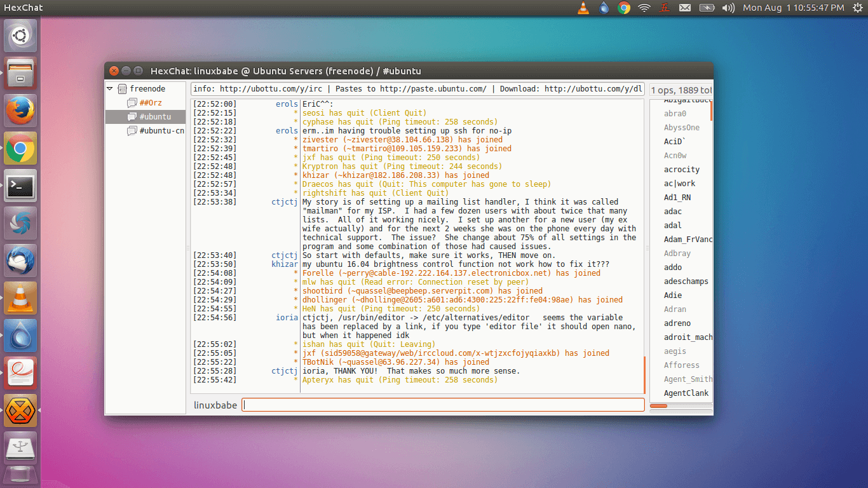868x488 pixels.
Task: Click the linuxbabe nickname button
Action: [215, 405]
